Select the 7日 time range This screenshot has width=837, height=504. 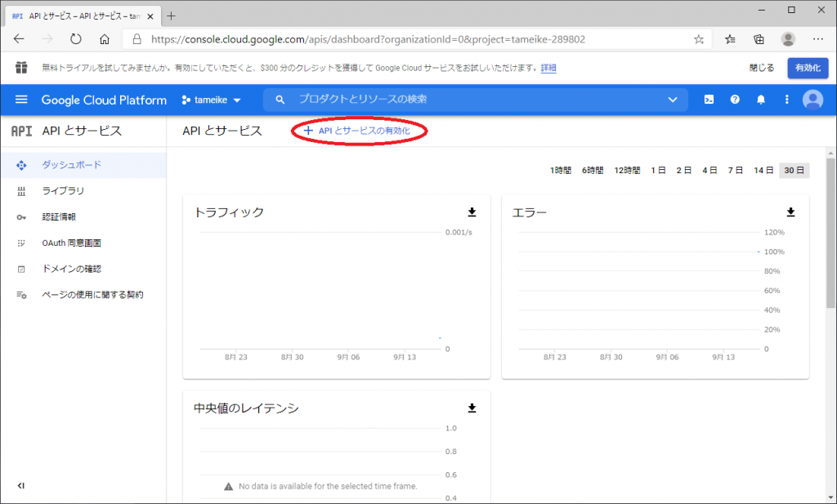tap(736, 171)
